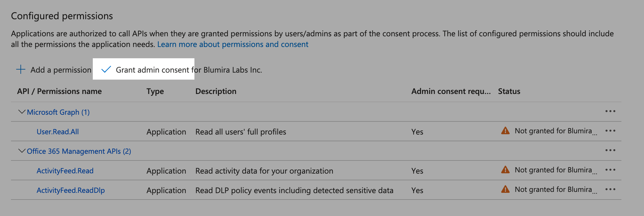Open the ellipsis menu on Microsoft Graph row

pyautogui.click(x=610, y=111)
